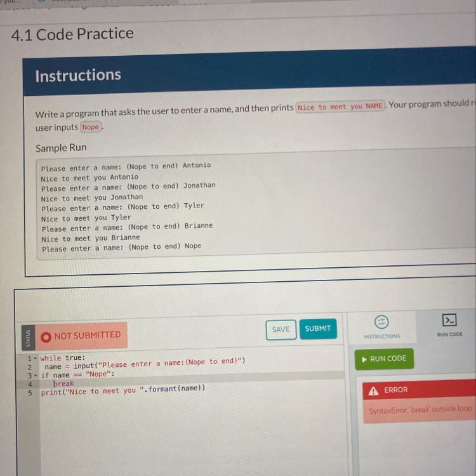Click the SAVE button
Viewport: 476px width, 476px height.
[x=281, y=329]
